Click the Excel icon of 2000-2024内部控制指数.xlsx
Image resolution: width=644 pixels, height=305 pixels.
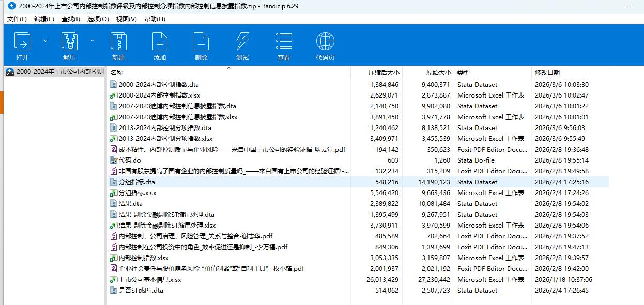tap(114, 95)
